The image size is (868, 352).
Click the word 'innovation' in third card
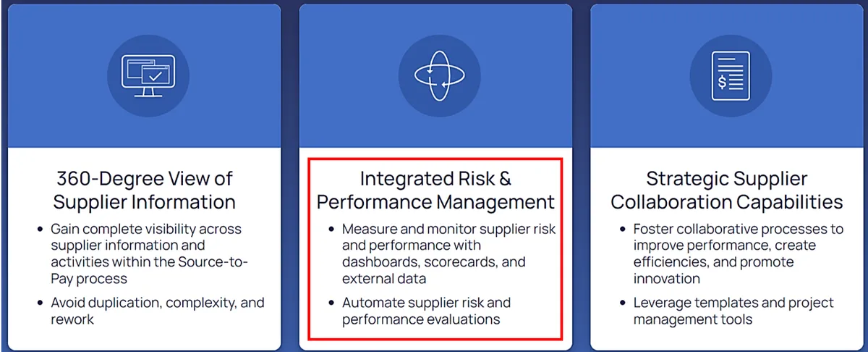click(667, 279)
